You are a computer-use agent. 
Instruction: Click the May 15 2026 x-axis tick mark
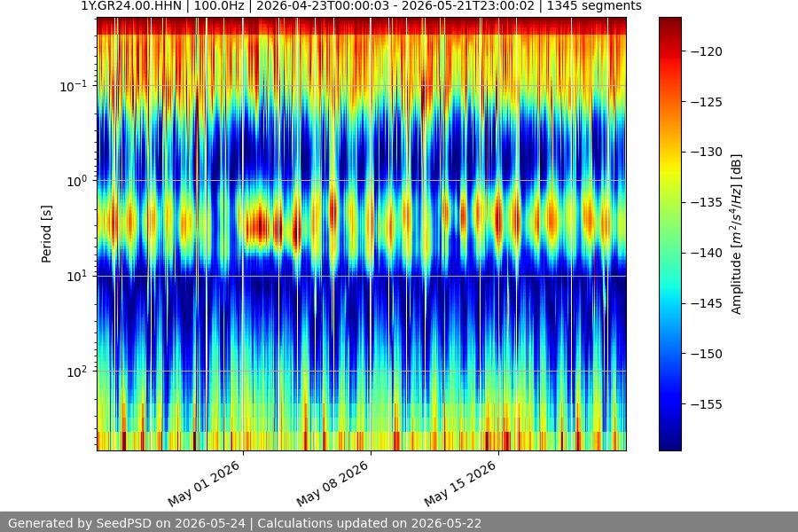pyautogui.click(x=498, y=452)
